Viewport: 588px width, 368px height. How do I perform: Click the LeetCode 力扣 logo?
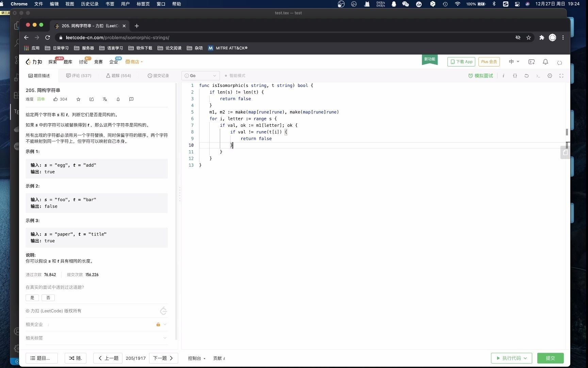(x=34, y=62)
